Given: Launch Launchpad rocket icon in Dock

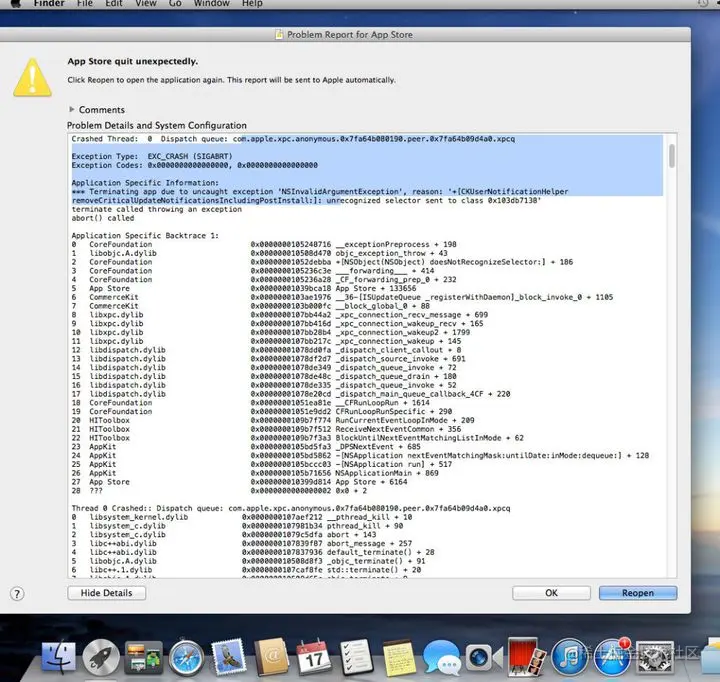Looking at the screenshot, I should [x=101, y=657].
